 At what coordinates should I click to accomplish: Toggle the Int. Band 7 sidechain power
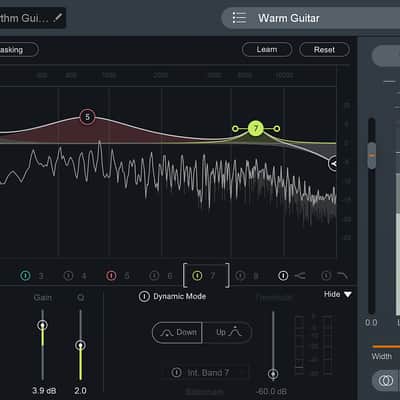tap(176, 372)
